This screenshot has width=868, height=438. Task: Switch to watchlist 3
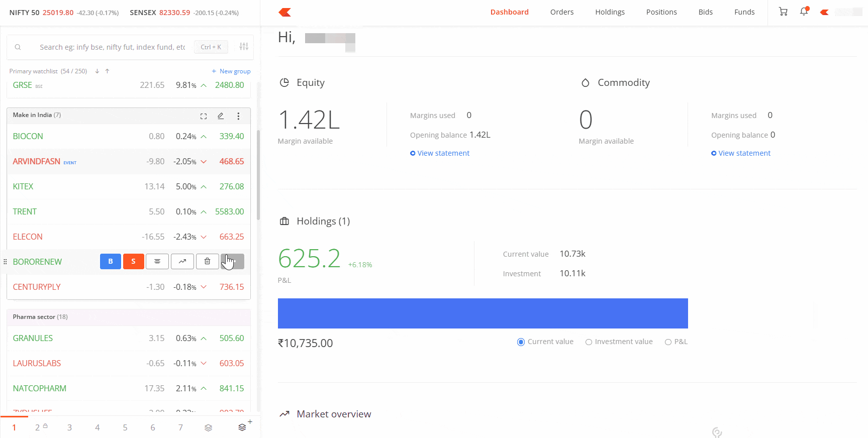coord(69,427)
